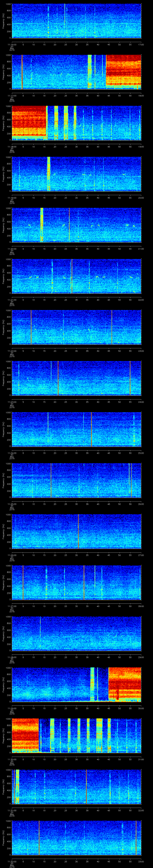Screen dimensions: 153x868
Task: Select the spectrogram beginning at 11:28:00
Action: click(76, 633)
